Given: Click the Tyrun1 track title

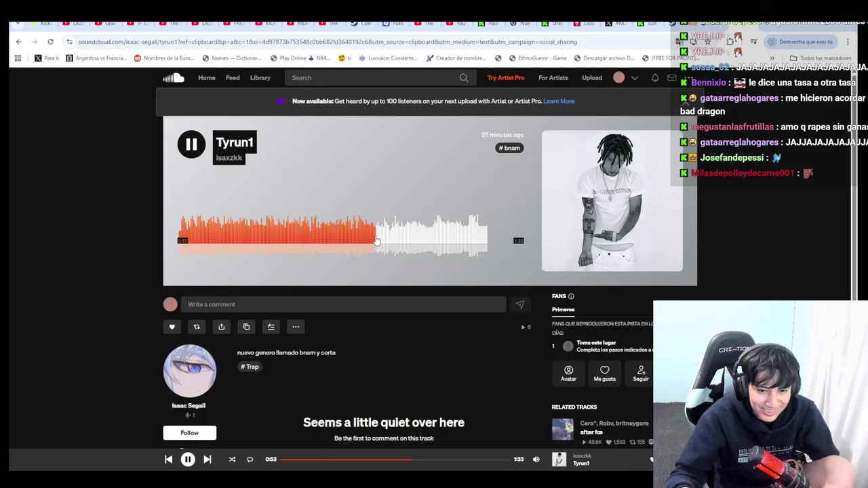Looking at the screenshot, I should pyautogui.click(x=235, y=142).
